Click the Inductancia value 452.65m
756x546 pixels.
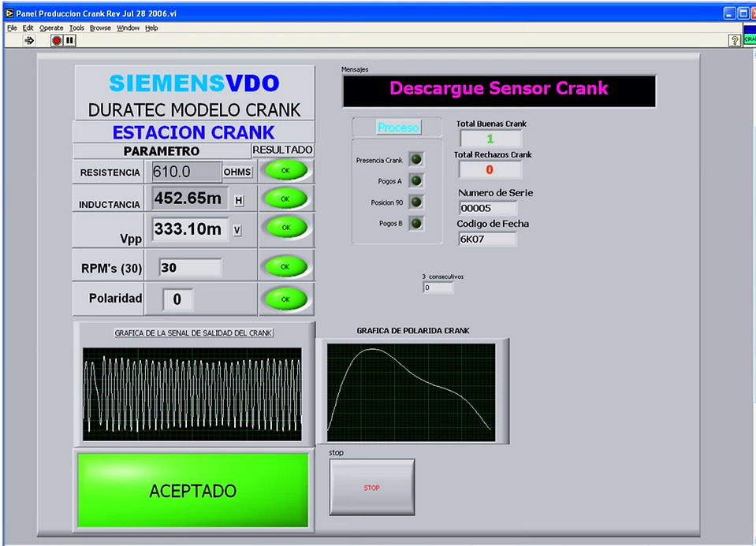click(189, 198)
